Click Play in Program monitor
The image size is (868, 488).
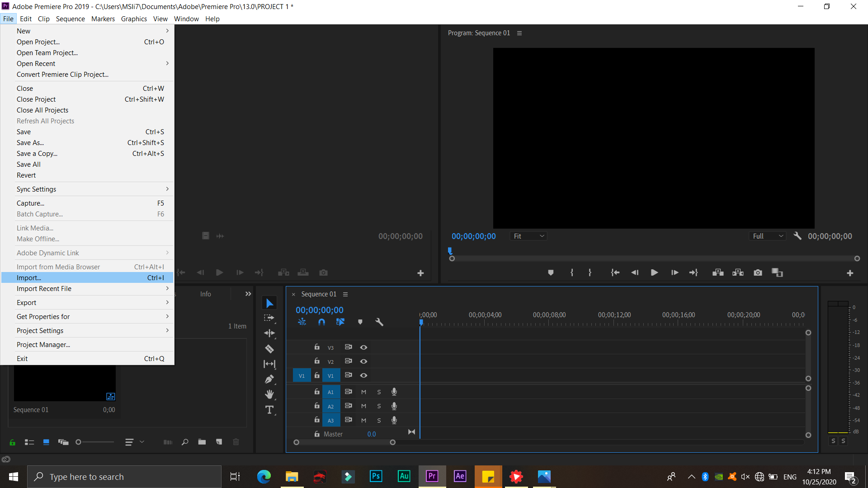click(654, 272)
